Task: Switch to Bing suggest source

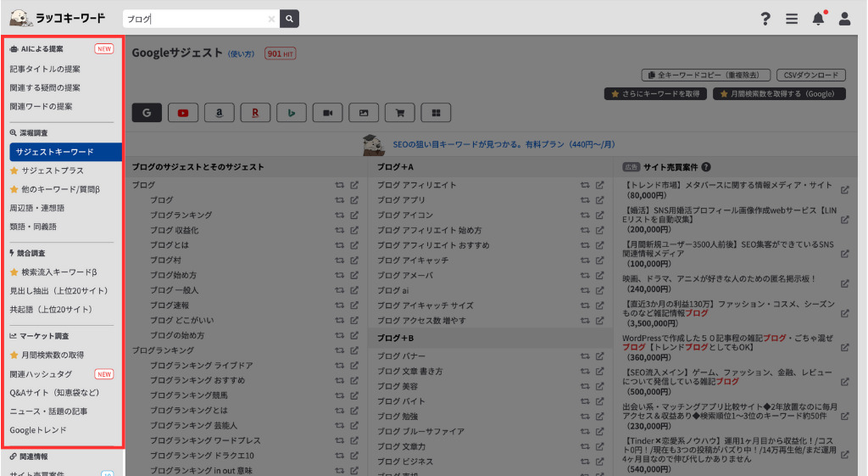Action: tap(292, 113)
